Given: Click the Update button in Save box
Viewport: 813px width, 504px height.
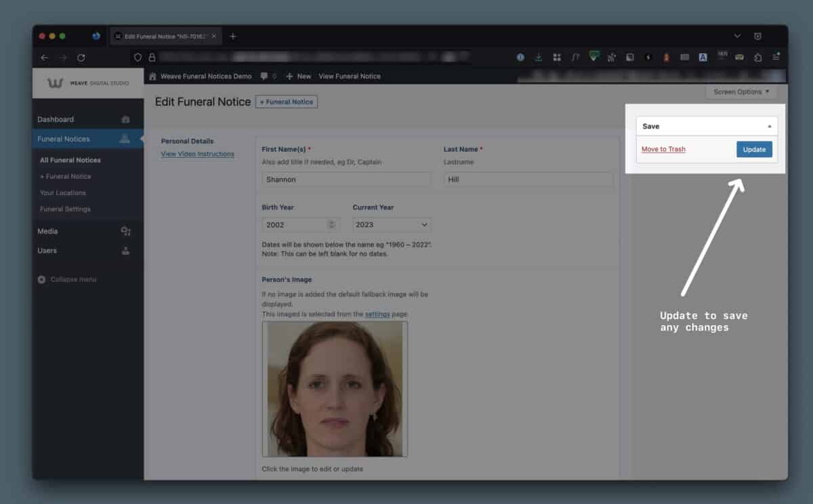Looking at the screenshot, I should coord(753,149).
